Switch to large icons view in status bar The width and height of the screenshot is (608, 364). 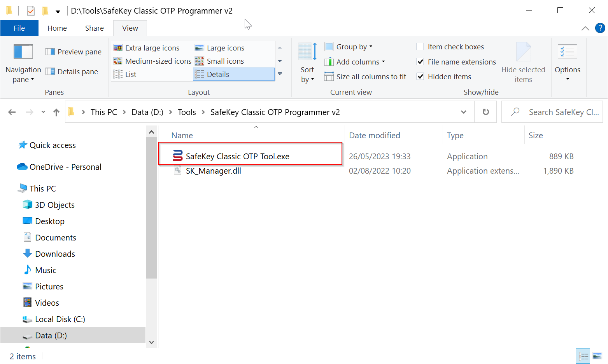tap(597, 356)
